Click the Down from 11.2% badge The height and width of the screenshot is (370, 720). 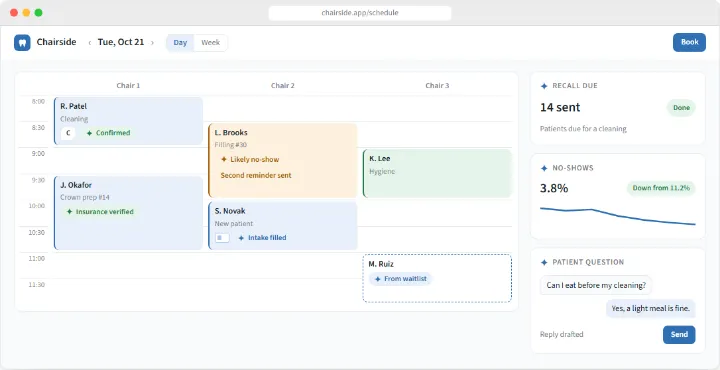pos(661,188)
